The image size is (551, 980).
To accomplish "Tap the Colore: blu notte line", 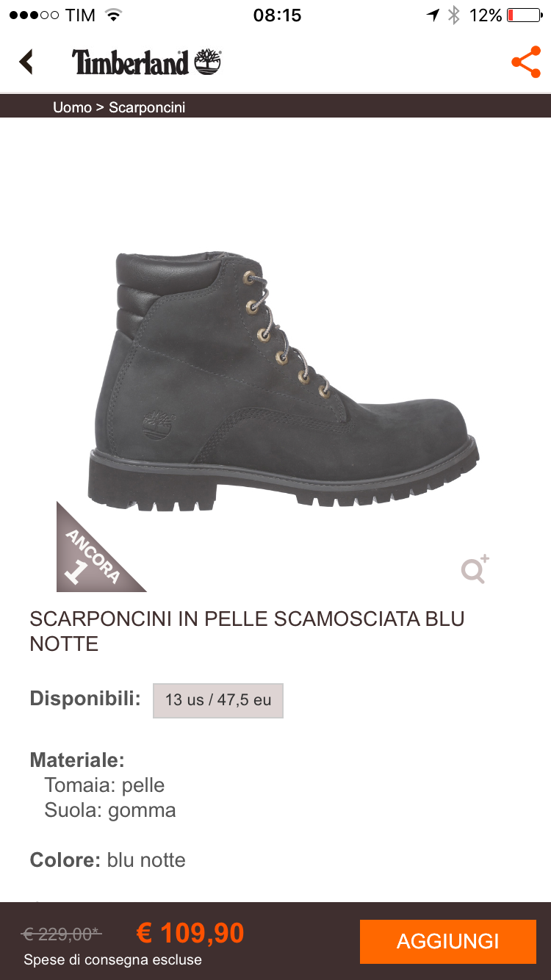I will [x=107, y=860].
